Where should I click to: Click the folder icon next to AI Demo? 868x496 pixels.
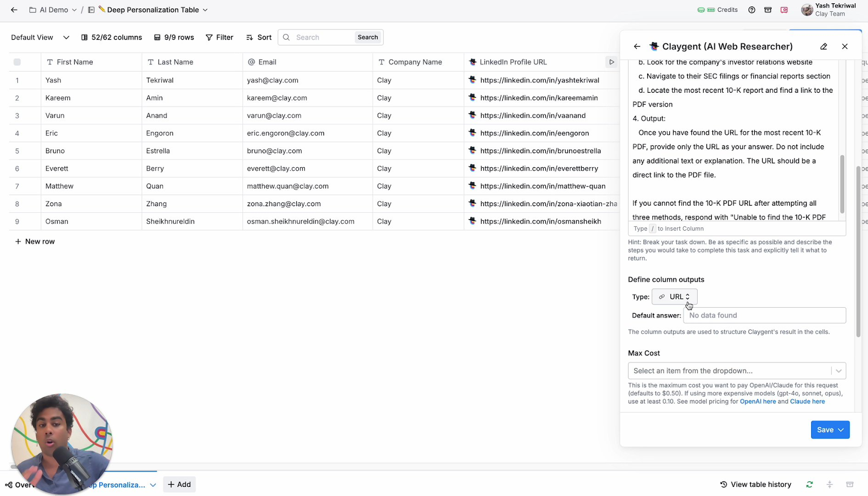pyautogui.click(x=33, y=10)
